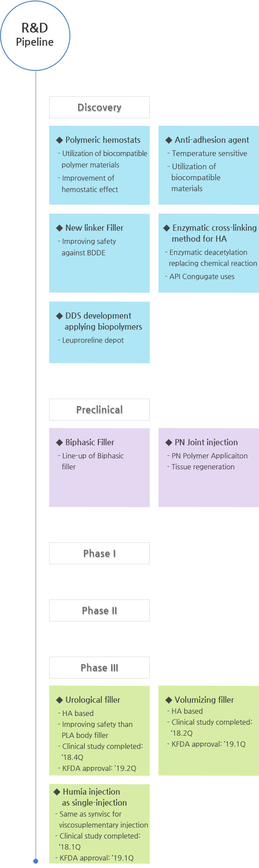Viewport: 259px width, 868px height.
Task: Click diamond icon beside Biphasic Filler
Action: coord(59,443)
